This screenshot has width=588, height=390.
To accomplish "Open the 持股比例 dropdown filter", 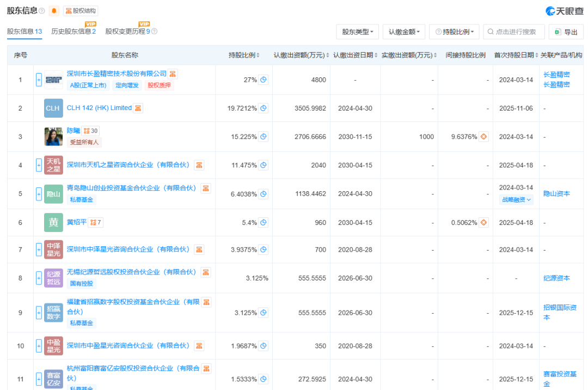I will 454,32.
